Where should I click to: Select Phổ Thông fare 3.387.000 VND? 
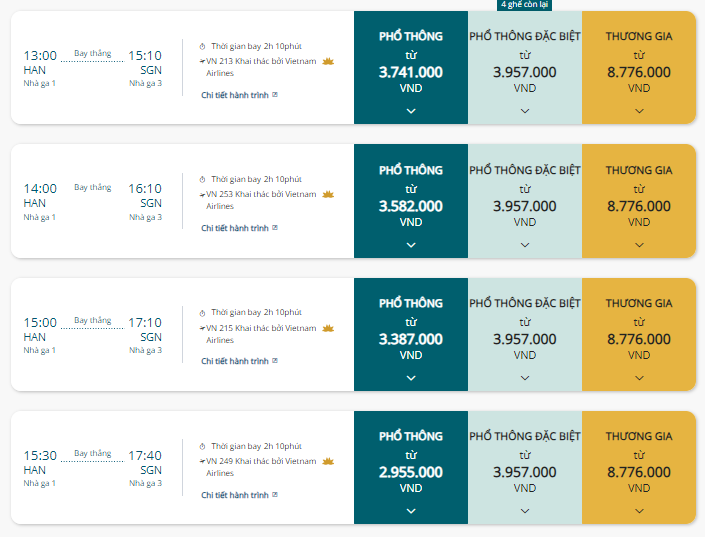click(x=411, y=334)
